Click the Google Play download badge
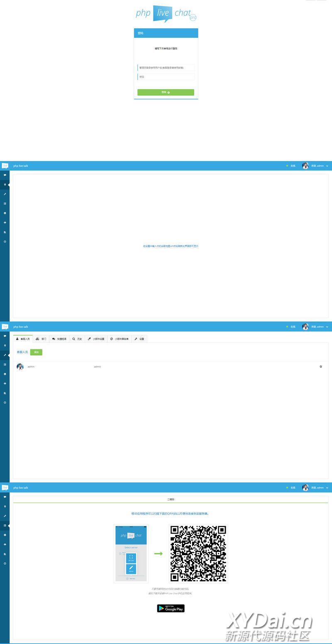This screenshot has height=644, width=332. click(x=171, y=608)
